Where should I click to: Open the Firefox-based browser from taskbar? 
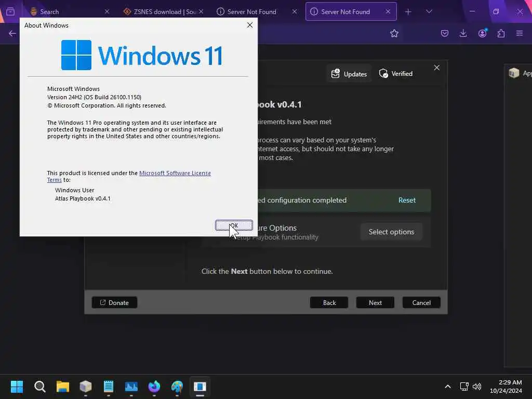click(154, 387)
